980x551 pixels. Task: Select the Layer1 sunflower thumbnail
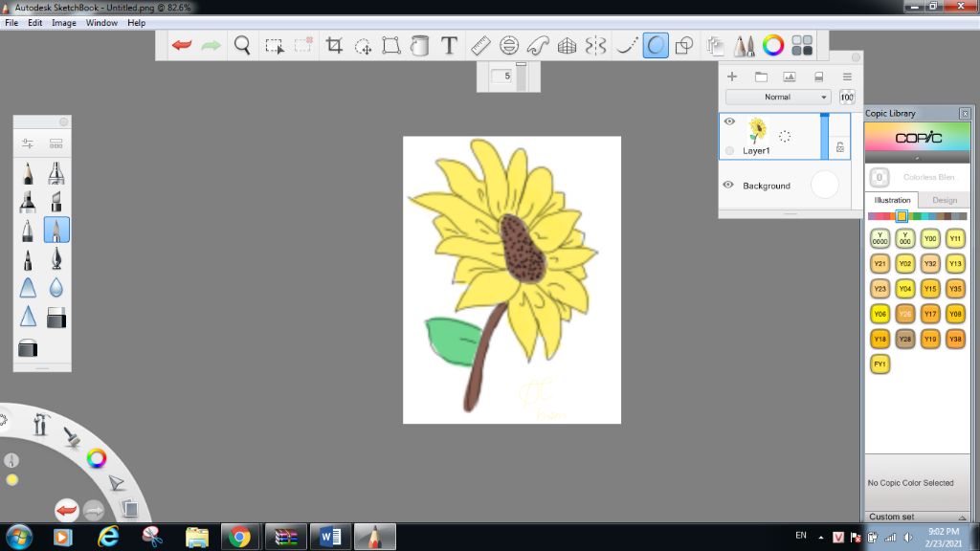point(757,130)
